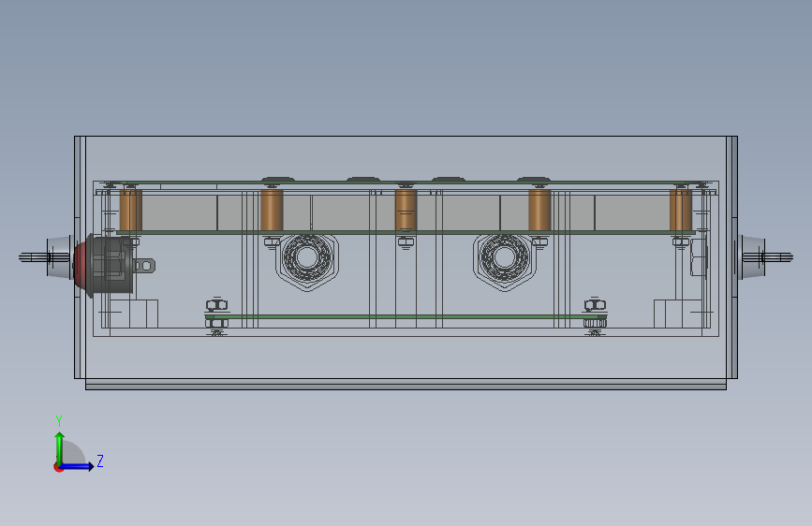The height and width of the screenshot is (526, 812).
Task: Click the green Y axis arrow of the triad
Action: click(60, 447)
